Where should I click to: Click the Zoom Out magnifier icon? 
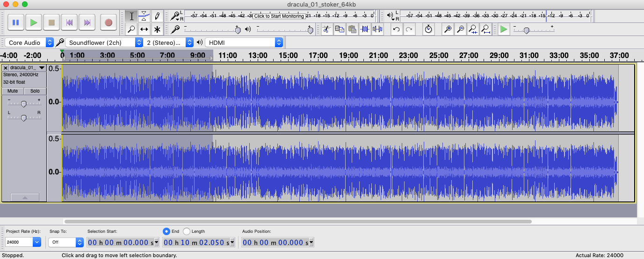point(460,29)
